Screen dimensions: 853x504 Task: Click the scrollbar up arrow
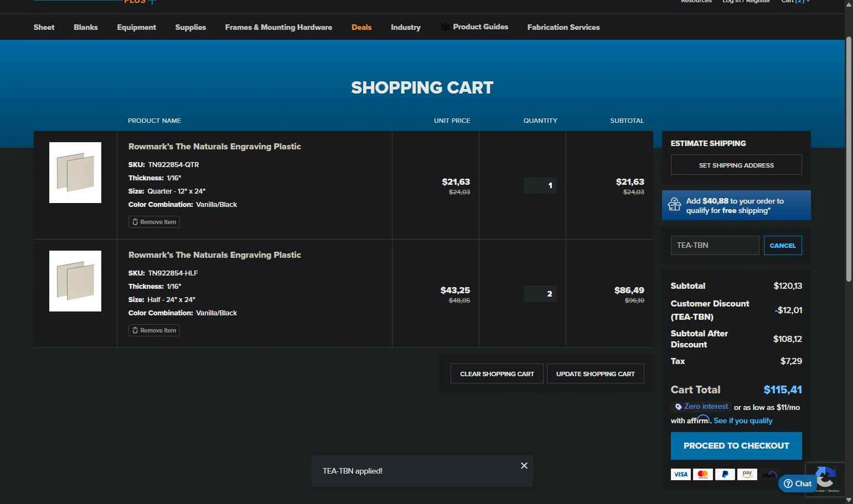(849, 3)
